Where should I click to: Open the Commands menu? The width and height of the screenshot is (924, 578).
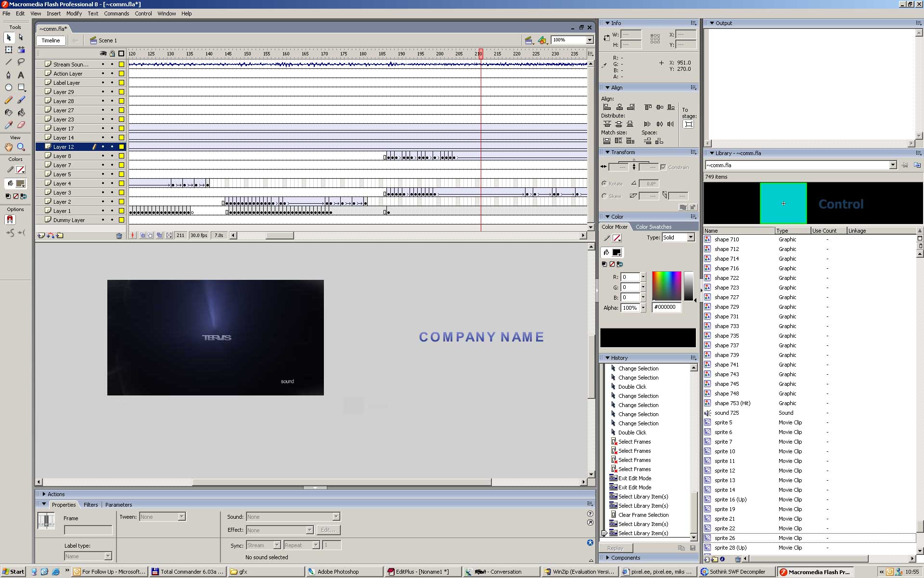click(x=116, y=13)
